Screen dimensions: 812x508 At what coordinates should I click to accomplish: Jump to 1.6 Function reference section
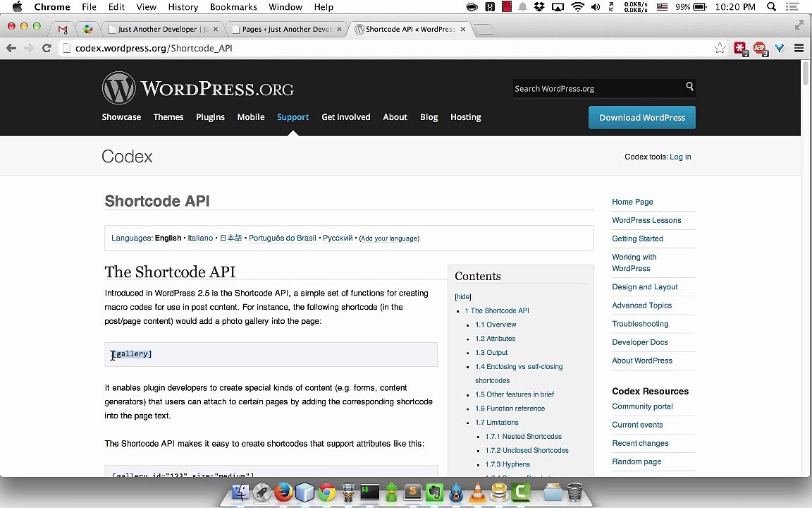pos(510,409)
